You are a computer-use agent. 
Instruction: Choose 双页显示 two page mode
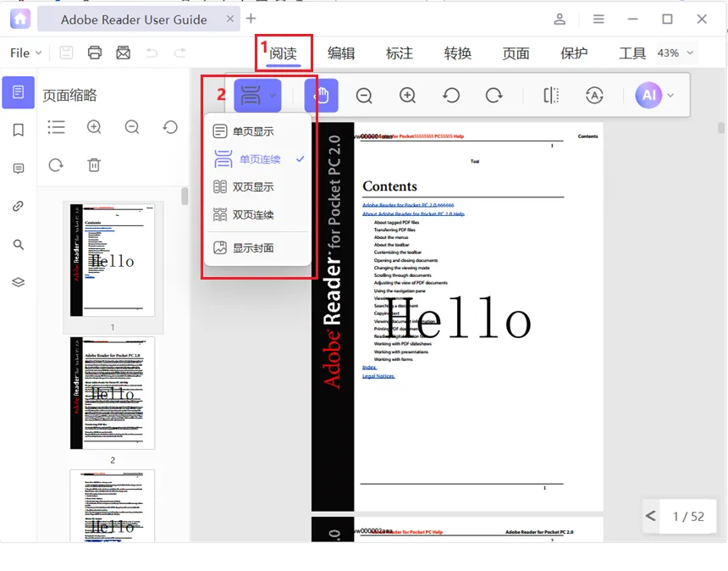[x=257, y=186]
